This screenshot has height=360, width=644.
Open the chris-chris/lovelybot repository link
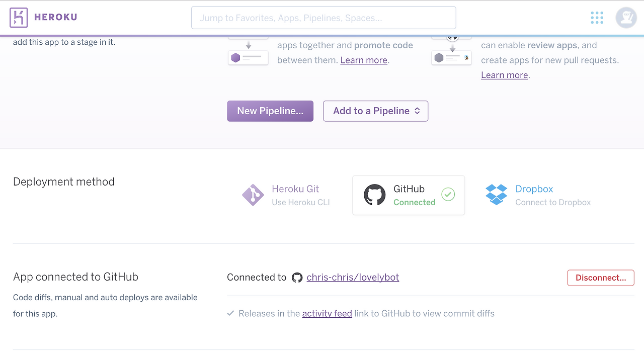(353, 277)
